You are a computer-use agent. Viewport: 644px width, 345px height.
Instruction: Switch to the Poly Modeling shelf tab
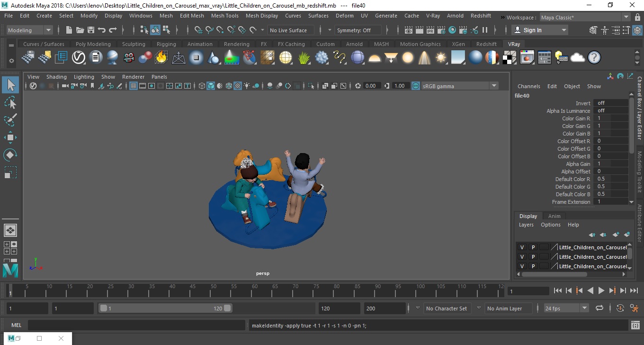tap(93, 44)
